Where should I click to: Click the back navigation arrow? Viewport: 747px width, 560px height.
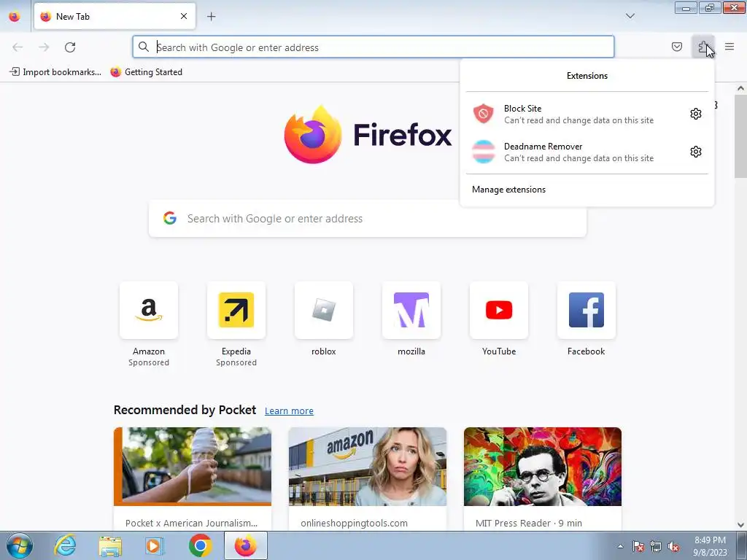click(x=18, y=47)
